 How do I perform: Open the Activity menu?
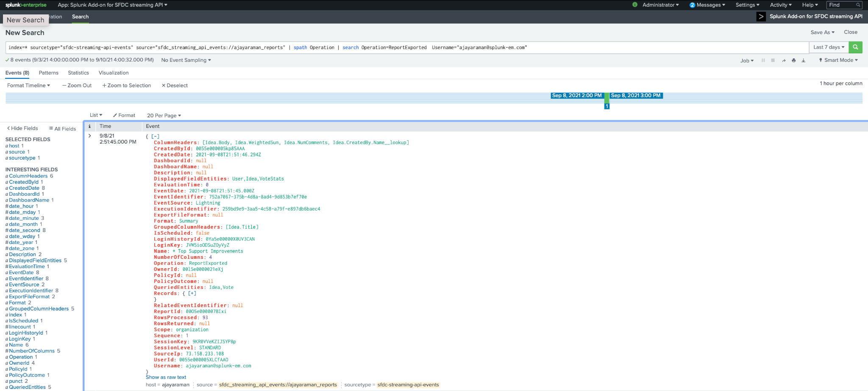(x=781, y=5)
